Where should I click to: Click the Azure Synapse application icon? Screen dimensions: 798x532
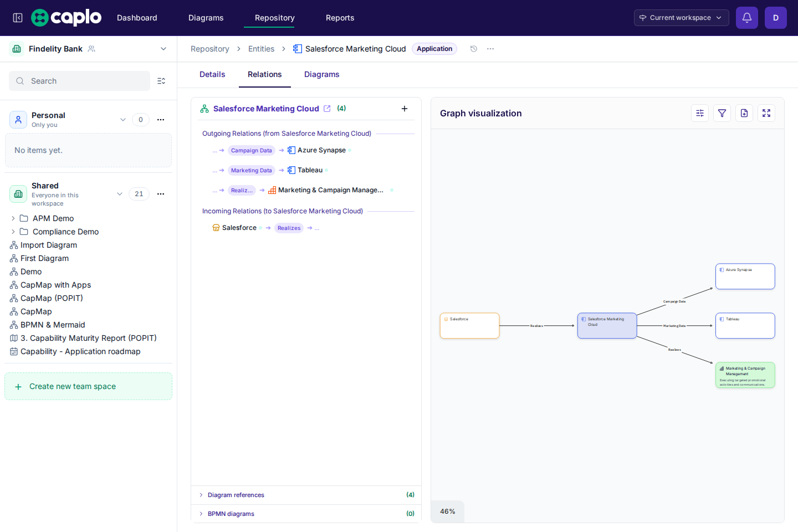point(291,150)
